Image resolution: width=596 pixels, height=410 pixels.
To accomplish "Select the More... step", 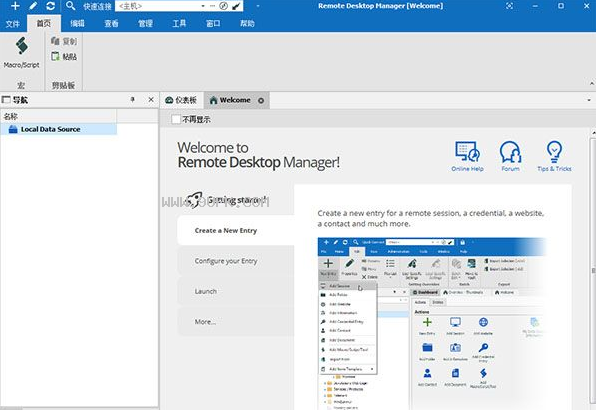I will [236, 322].
